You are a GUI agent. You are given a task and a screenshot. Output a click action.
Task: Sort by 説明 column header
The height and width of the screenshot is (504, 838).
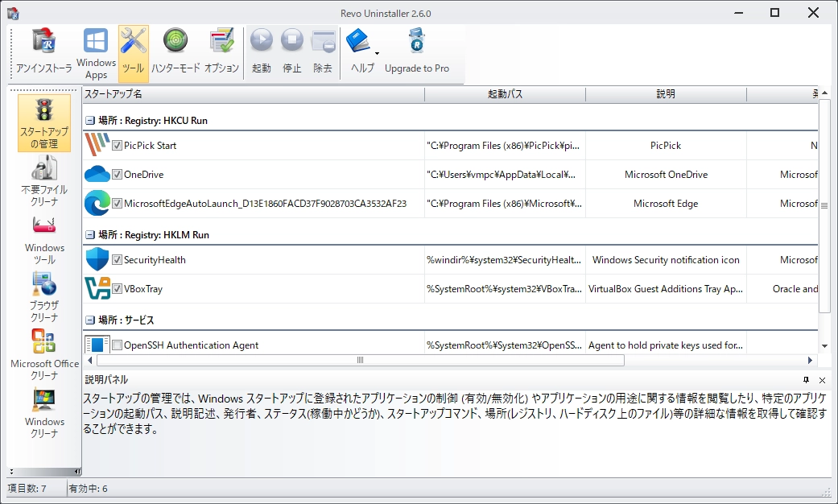[x=666, y=94]
